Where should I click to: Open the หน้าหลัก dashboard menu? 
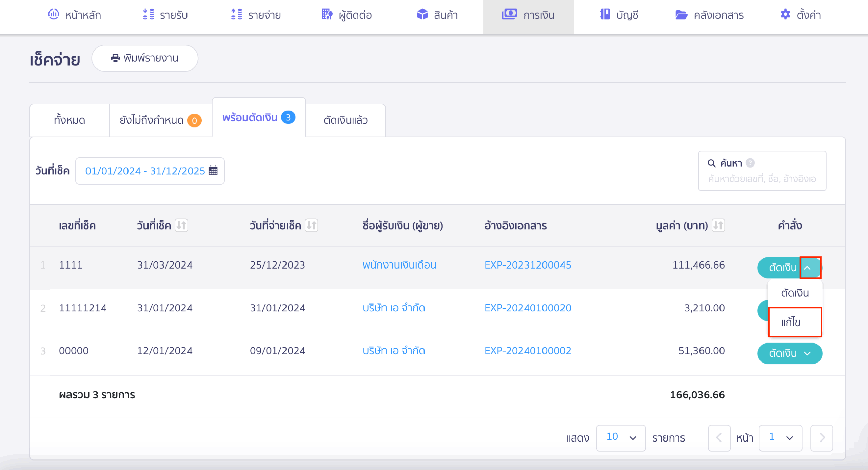tap(74, 15)
